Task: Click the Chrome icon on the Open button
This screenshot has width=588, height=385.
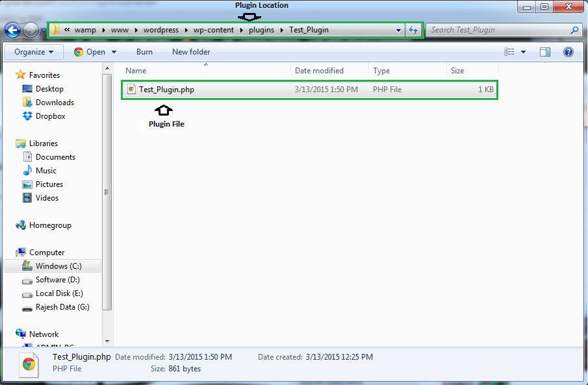Action: coord(79,52)
